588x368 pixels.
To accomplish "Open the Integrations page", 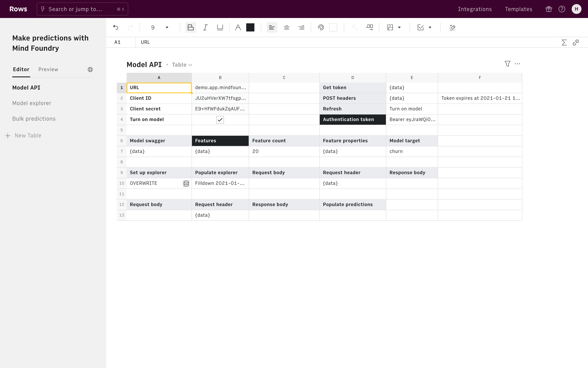I will (x=475, y=9).
